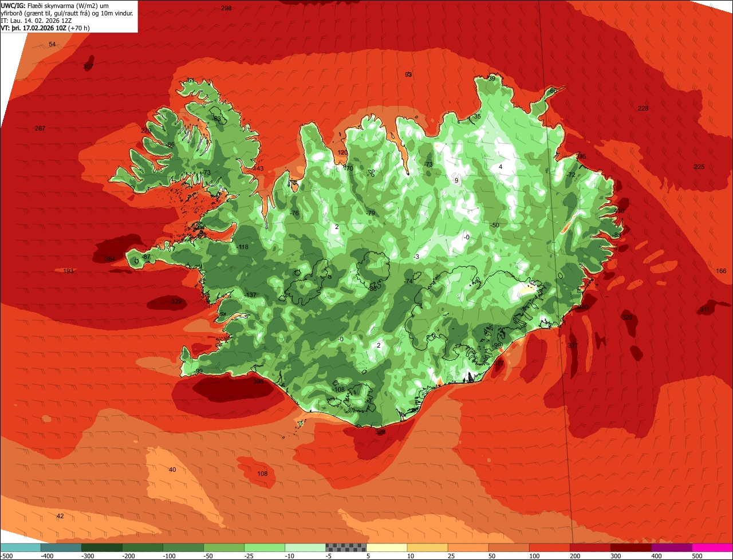Select the darkest green -300 to -200 swatch
Viewport: 733px width, 560px height.
(102, 547)
